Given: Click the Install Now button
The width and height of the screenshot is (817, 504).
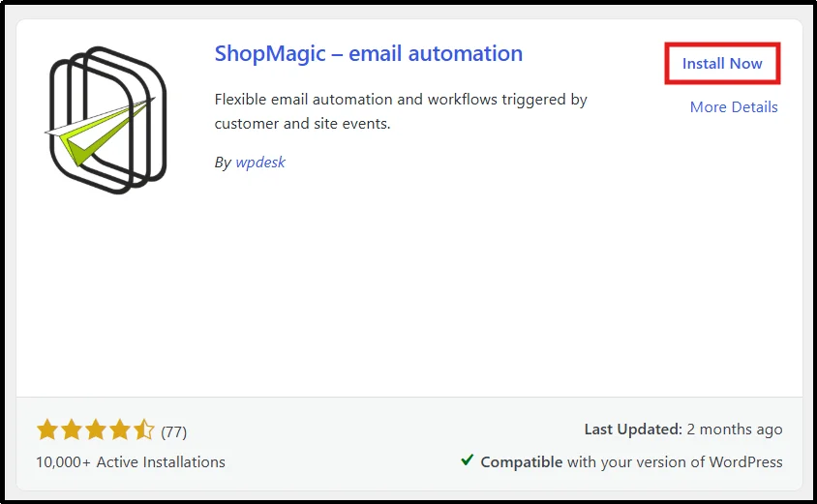Looking at the screenshot, I should click(722, 64).
